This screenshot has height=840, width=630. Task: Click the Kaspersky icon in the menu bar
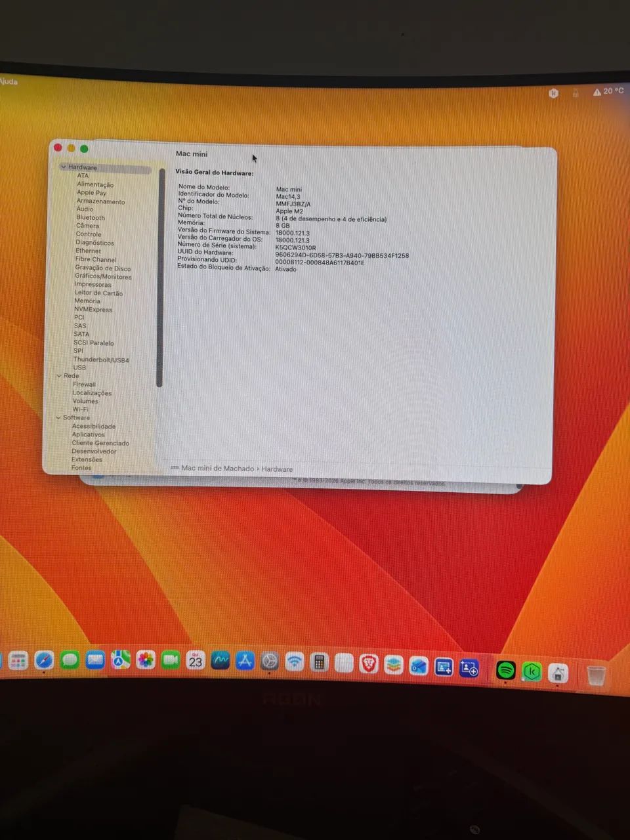point(554,93)
